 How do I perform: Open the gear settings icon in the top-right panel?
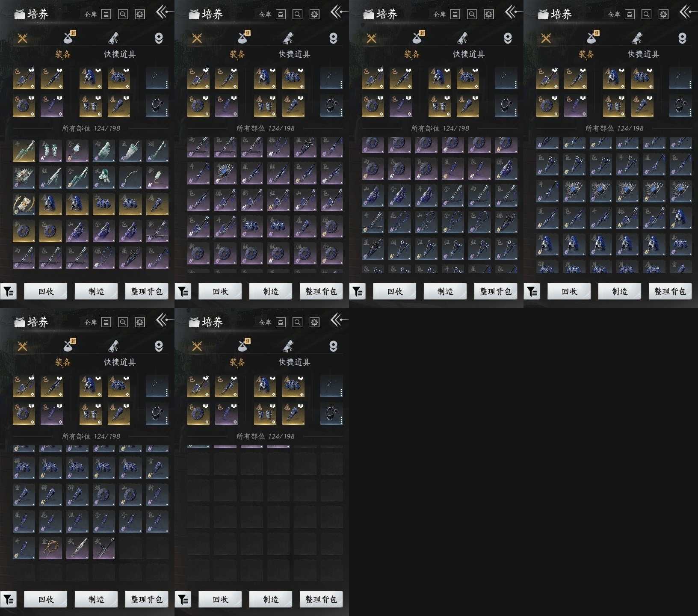click(x=663, y=15)
